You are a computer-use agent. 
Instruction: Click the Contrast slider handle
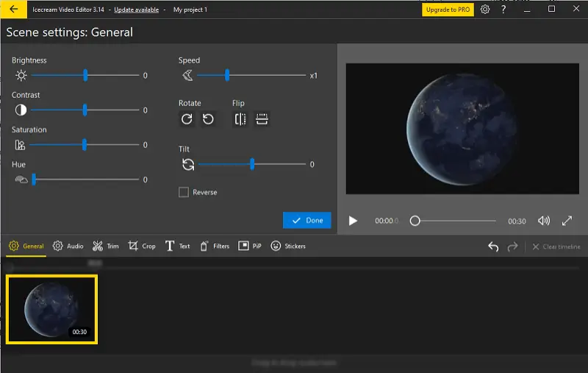coord(85,110)
